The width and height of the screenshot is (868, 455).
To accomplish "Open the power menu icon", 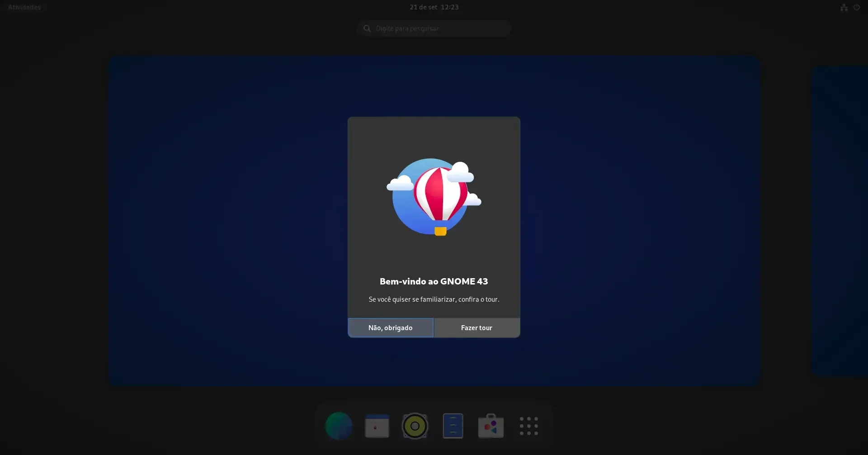I will pyautogui.click(x=857, y=7).
